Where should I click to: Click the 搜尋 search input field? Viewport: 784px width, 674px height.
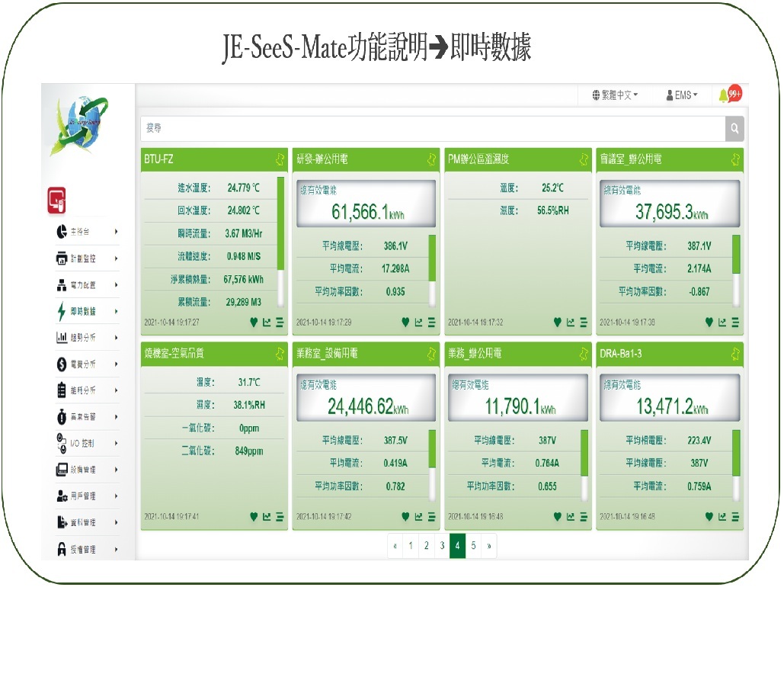[x=431, y=129]
